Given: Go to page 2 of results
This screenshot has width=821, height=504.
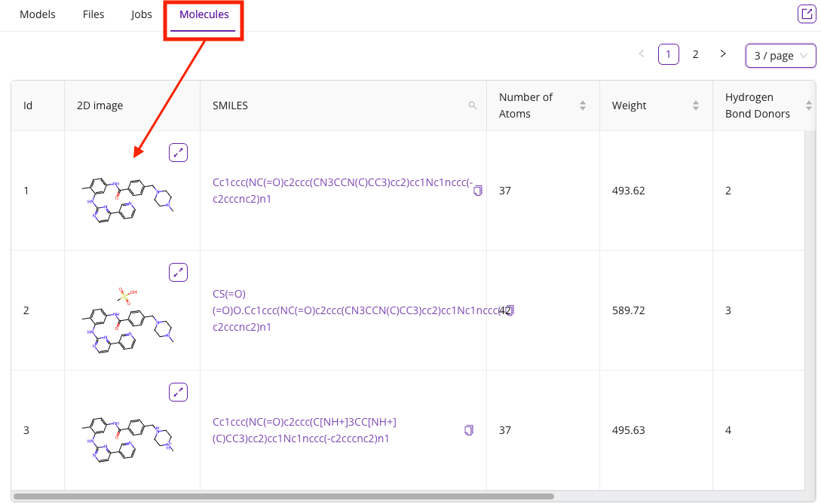Looking at the screenshot, I should [x=695, y=54].
